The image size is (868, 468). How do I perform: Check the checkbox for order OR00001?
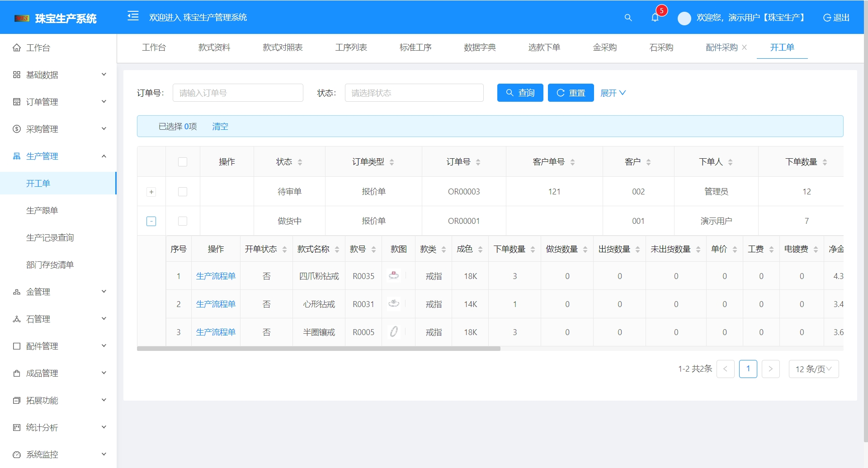point(183,221)
